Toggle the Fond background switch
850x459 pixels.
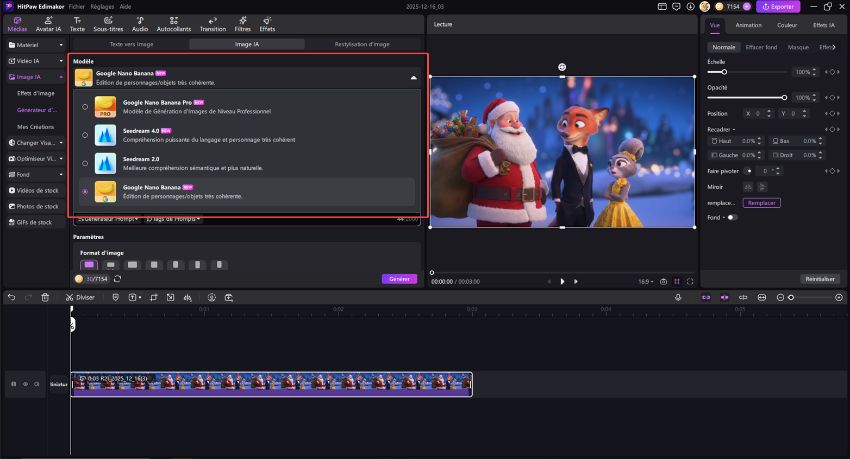[x=732, y=217]
